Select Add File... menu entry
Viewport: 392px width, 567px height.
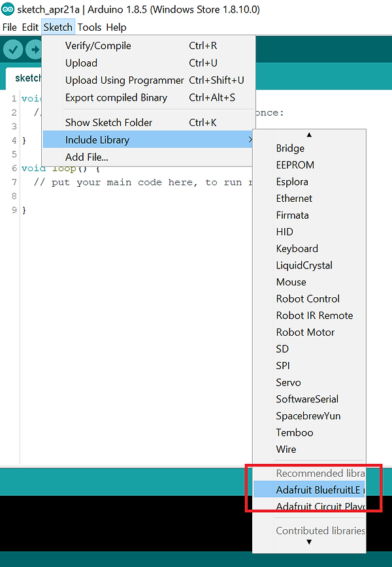coord(148,157)
